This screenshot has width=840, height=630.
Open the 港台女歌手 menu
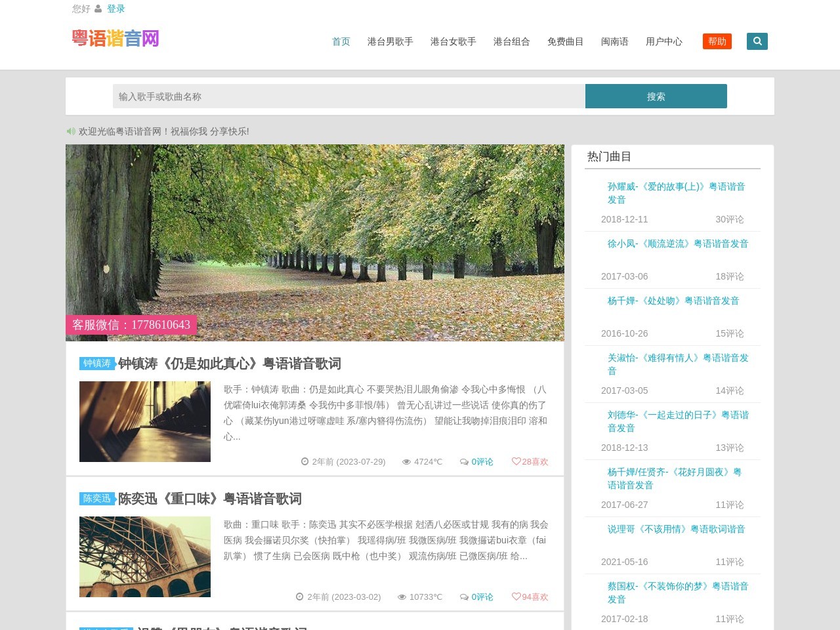tap(453, 41)
